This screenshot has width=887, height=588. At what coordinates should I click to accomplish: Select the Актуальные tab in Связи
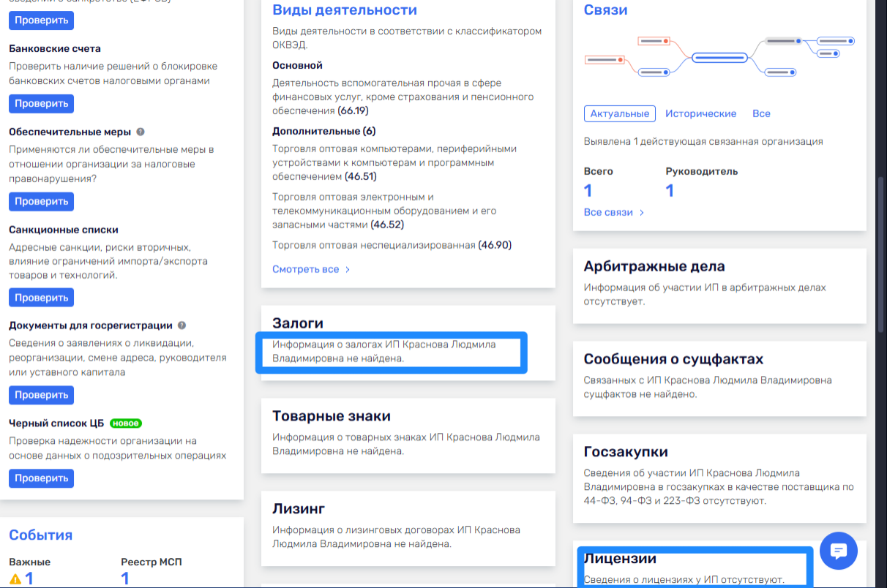click(x=620, y=113)
